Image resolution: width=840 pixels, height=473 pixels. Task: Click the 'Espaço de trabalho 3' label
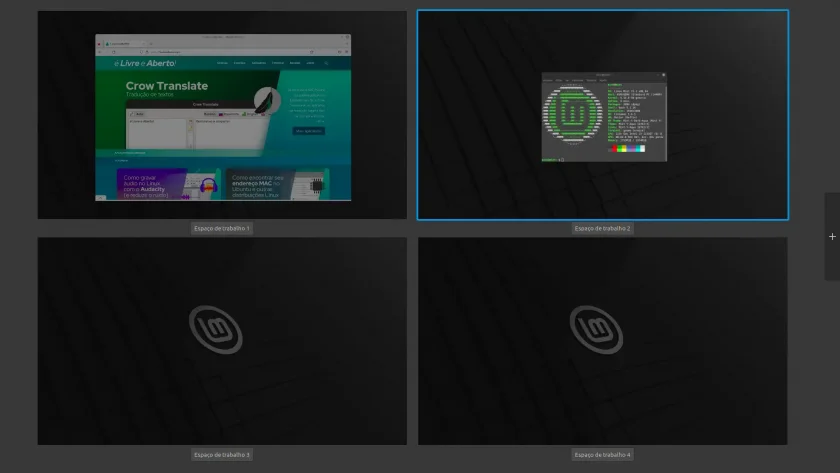(222, 455)
